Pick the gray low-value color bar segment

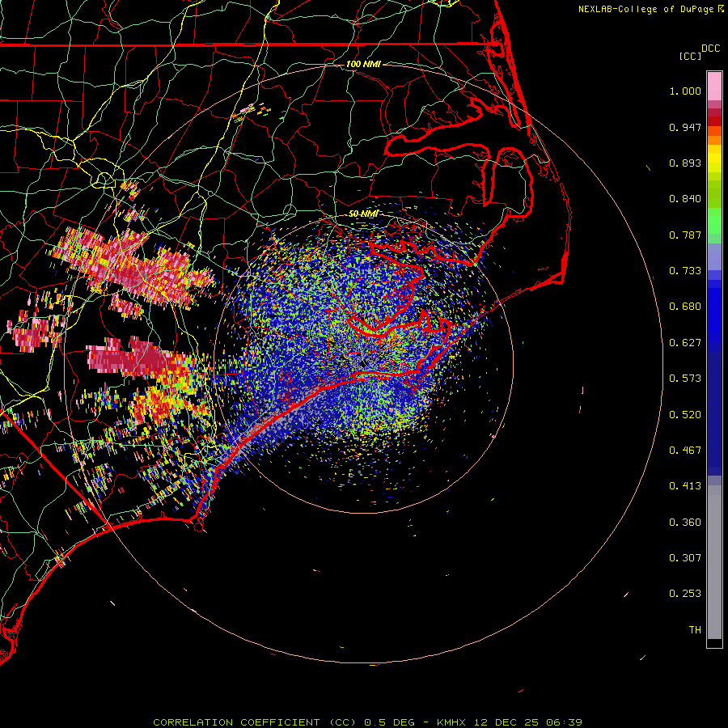[714, 562]
